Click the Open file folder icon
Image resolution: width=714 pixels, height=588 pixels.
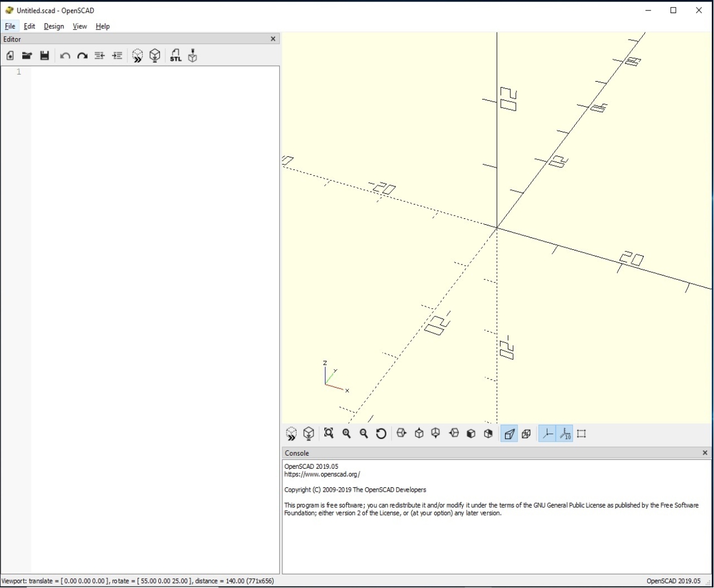[27, 56]
